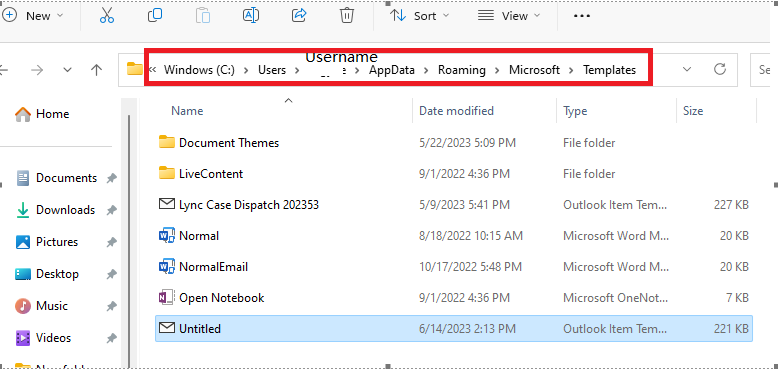This screenshot has height=370, width=778.
Task: Unpin Documents using its pin icon
Action: pos(112,179)
